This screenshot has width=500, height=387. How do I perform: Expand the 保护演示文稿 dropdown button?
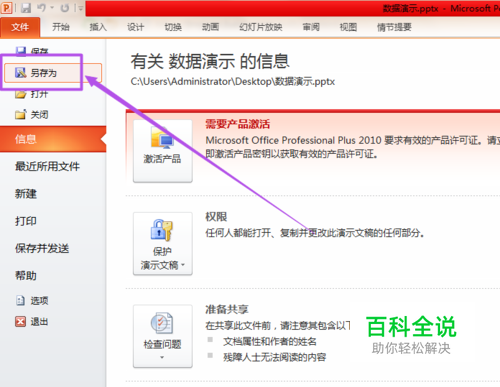(x=163, y=244)
